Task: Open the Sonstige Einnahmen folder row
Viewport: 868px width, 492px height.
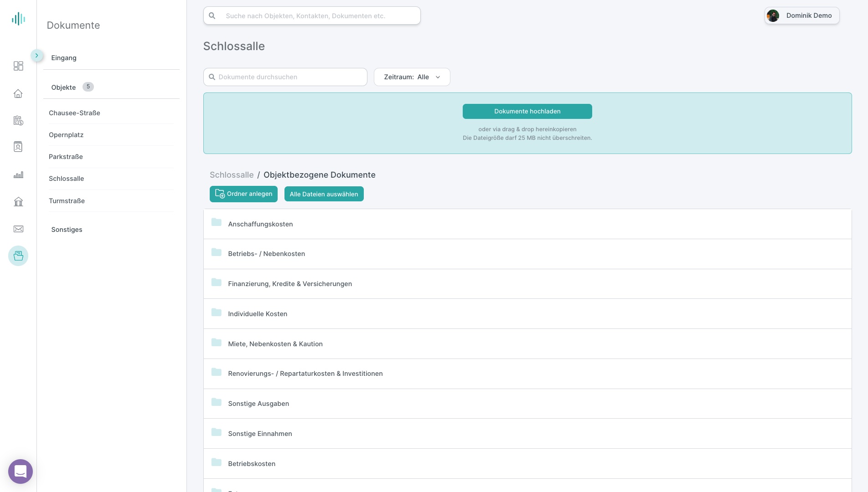Action: tap(527, 434)
